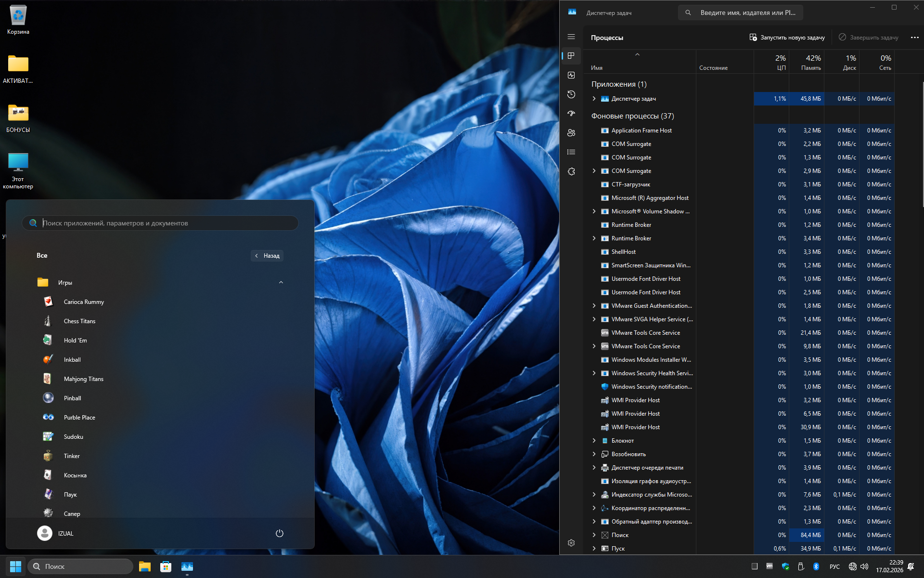Click the Запустить новую задачу button
This screenshot has height=578, width=924.
787,38
